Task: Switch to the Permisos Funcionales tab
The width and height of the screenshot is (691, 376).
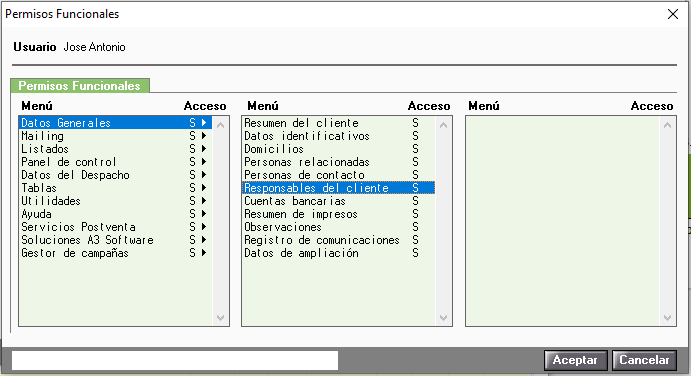Action: click(80, 86)
